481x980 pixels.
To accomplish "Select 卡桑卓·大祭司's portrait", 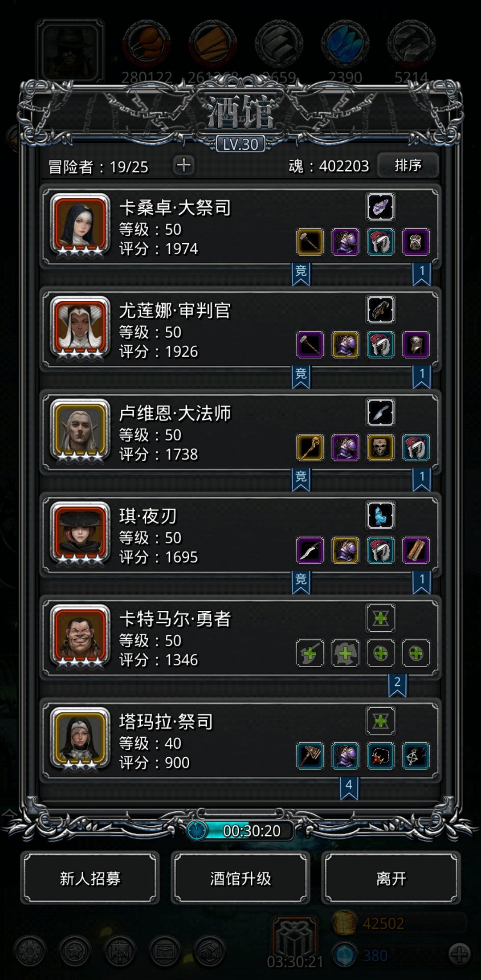I will click(x=80, y=225).
